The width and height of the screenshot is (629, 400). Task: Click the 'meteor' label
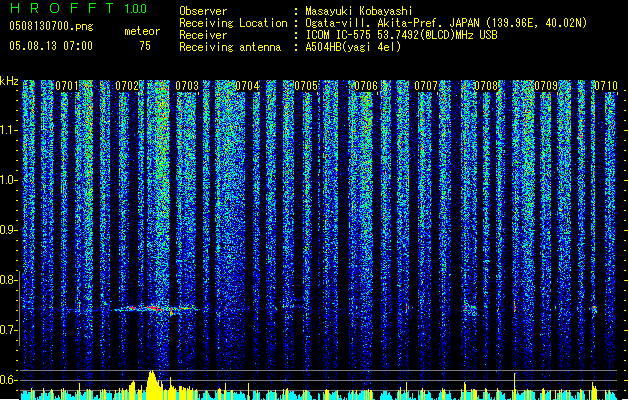[x=142, y=31]
